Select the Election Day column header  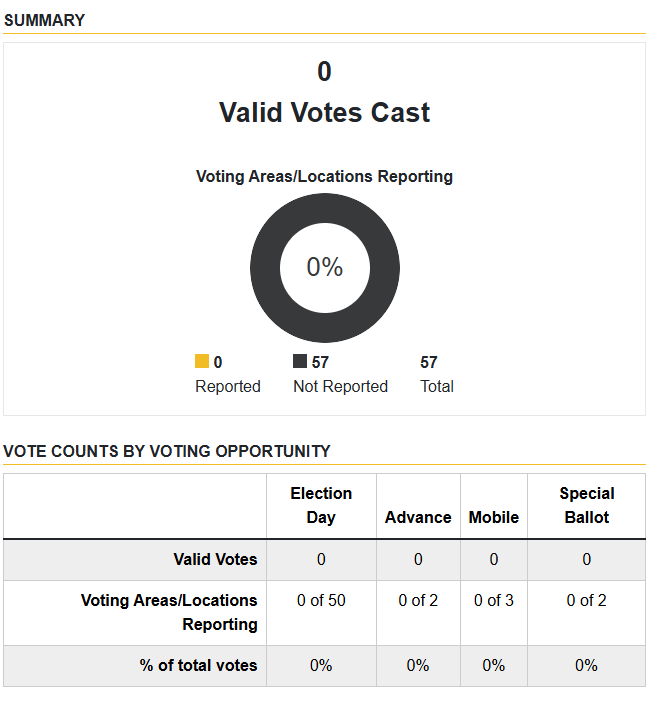click(x=321, y=505)
